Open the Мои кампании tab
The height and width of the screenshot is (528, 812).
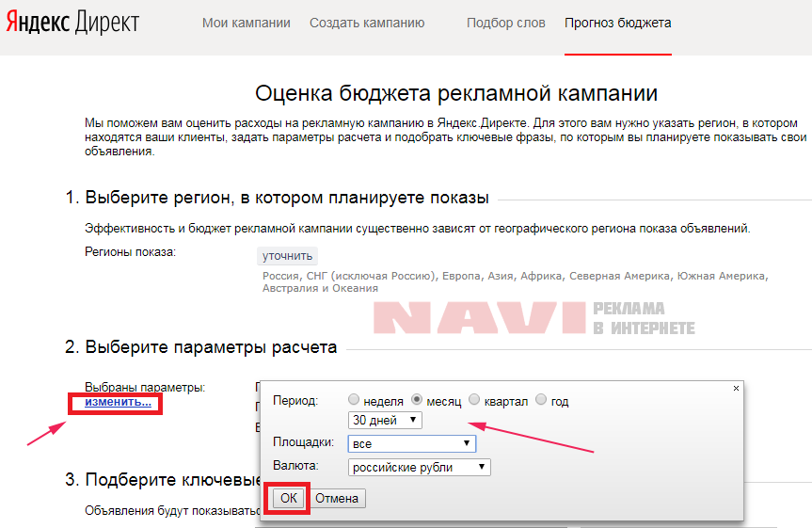coord(246,23)
